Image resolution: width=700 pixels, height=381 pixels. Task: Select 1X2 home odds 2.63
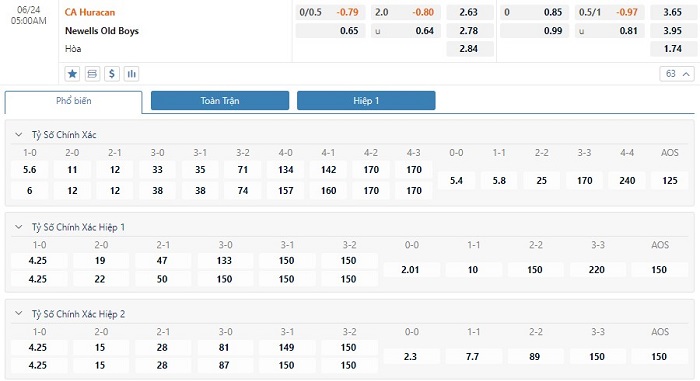(x=469, y=12)
